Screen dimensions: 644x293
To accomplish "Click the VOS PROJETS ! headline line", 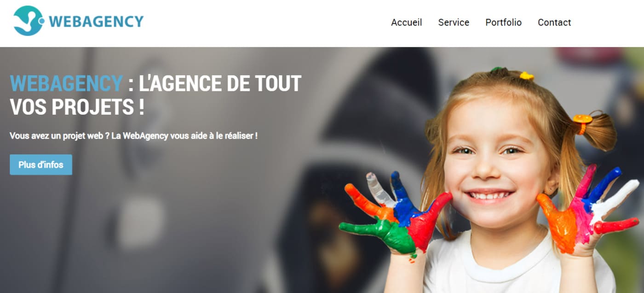I will [77, 107].
